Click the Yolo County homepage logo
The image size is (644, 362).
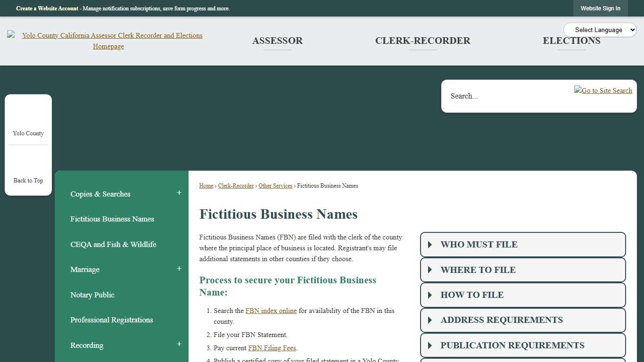click(x=108, y=41)
